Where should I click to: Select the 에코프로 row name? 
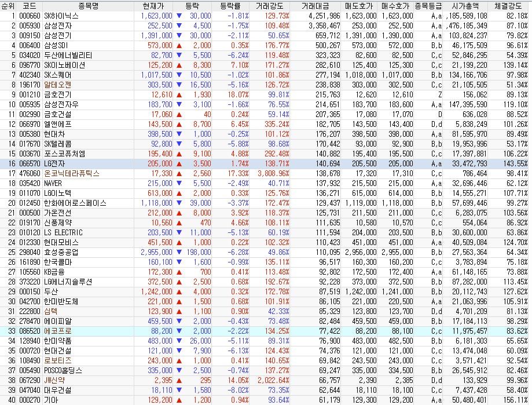point(58,331)
